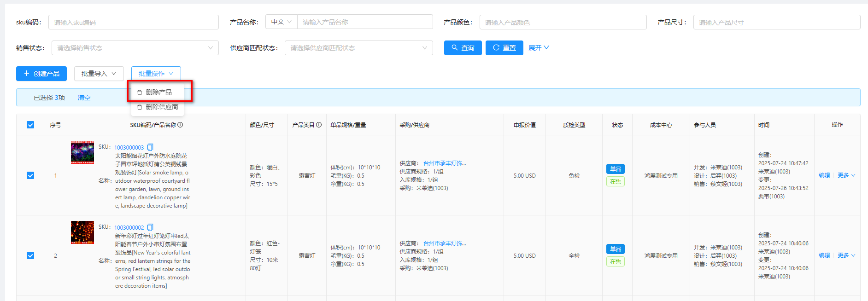This screenshot has height=301, width=868.
Task: Expand 更多 options for first product row
Action: 846,175
